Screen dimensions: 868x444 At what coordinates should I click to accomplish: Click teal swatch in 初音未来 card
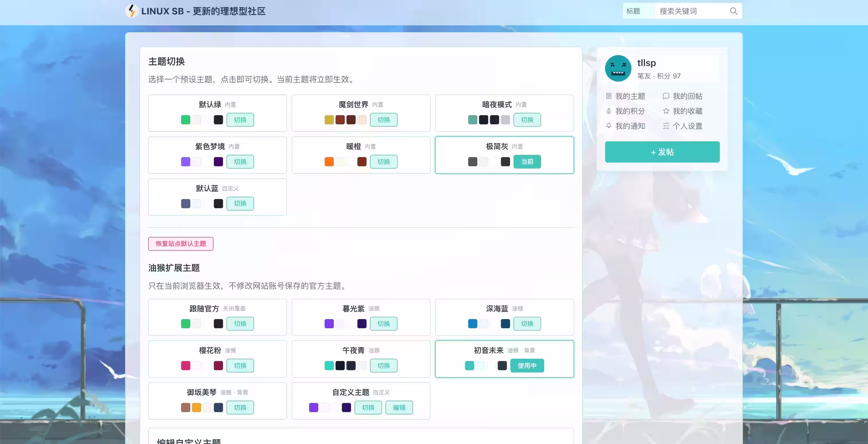(469, 365)
